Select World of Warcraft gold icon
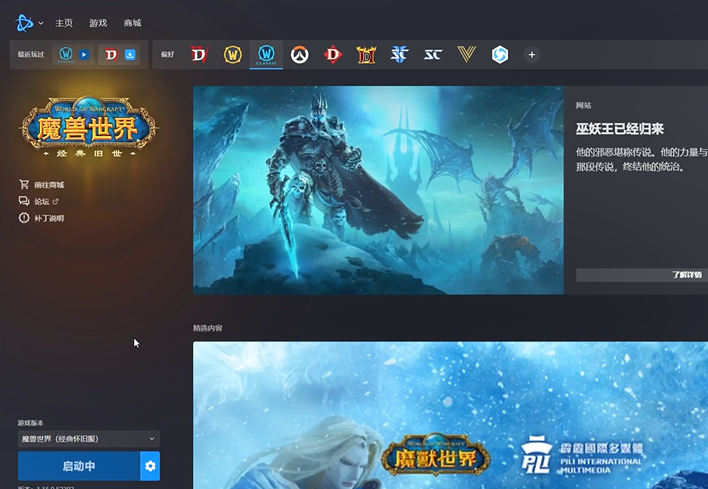The height and width of the screenshot is (489, 708). (233, 55)
